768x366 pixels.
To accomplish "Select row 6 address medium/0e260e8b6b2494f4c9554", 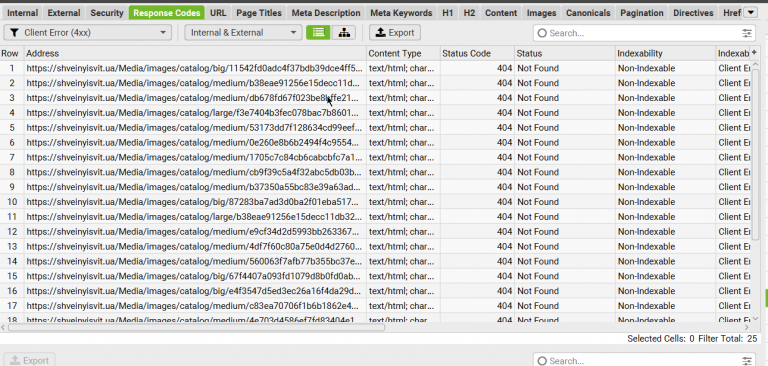I will [x=195, y=143].
